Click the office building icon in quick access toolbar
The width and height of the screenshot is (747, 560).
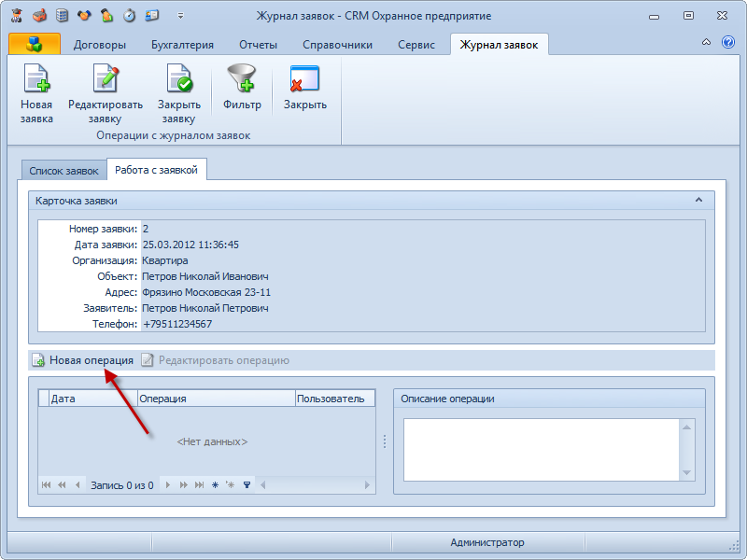pyautogui.click(x=62, y=15)
